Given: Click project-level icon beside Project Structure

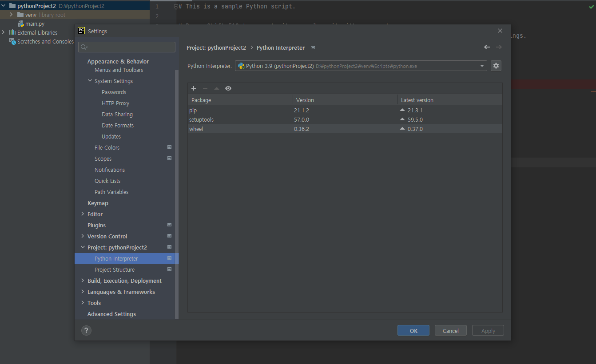Looking at the screenshot, I should coord(169,269).
